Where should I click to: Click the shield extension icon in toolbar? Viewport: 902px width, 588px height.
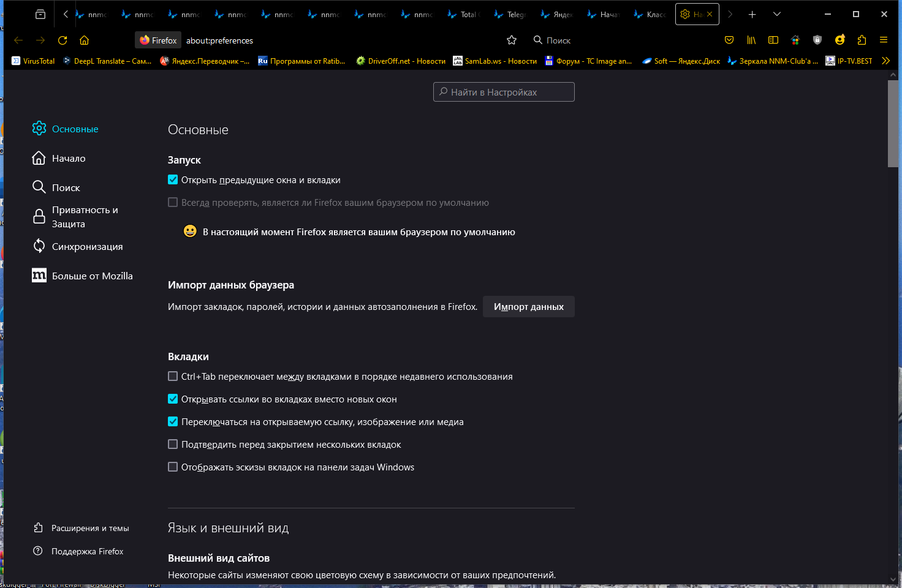coord(817,40)
